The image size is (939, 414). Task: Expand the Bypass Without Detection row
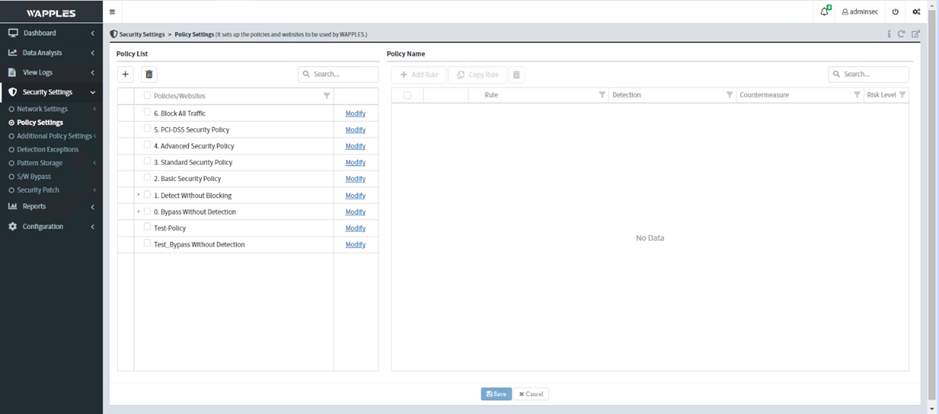pyautogui.click(x=138, y=211)
